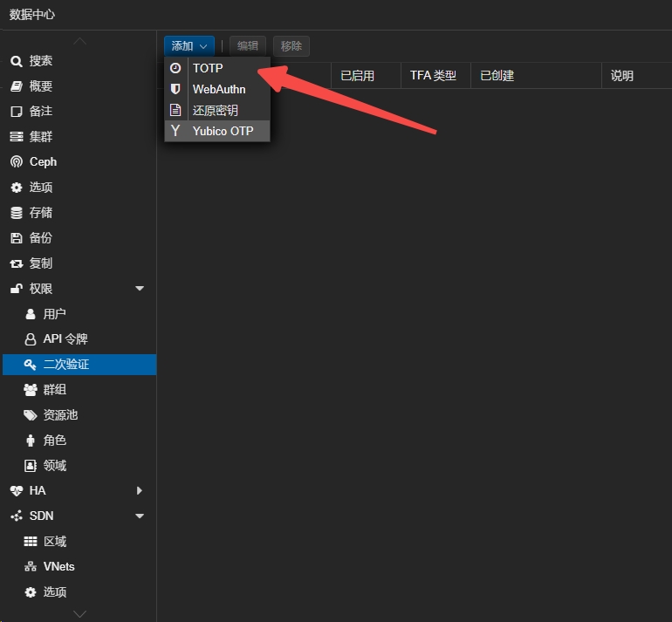Click the floppy disk icon beside 备份
The height and width of the screenshot is (622, 672).
pyautogui.click(x=17, y=238)
